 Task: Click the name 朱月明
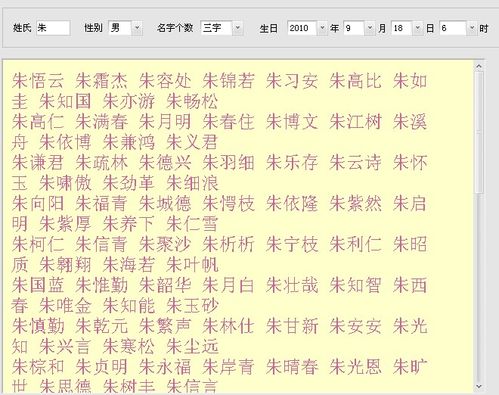coord(165,122)
